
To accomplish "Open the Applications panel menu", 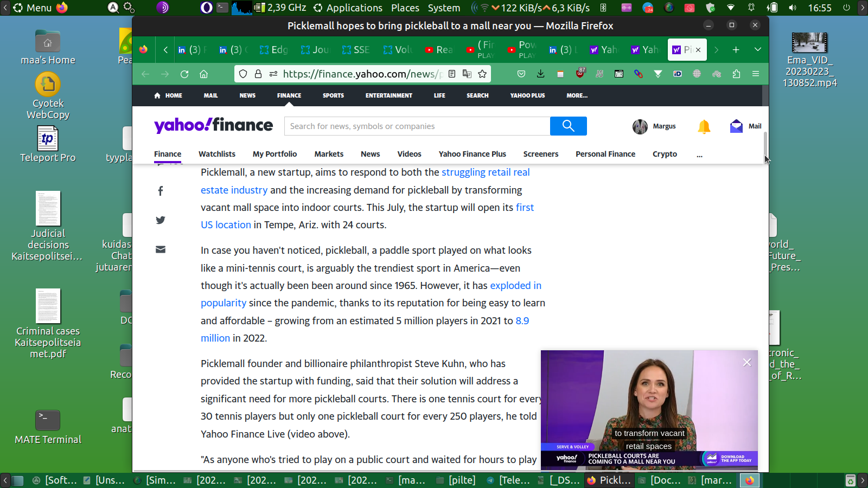I will click(348, 8).
